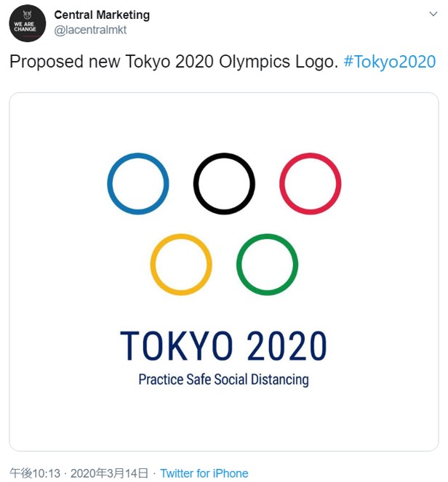Click the 2020年3月14日 date text
Screen dimensions: 448x482
[x=109, y=473]
